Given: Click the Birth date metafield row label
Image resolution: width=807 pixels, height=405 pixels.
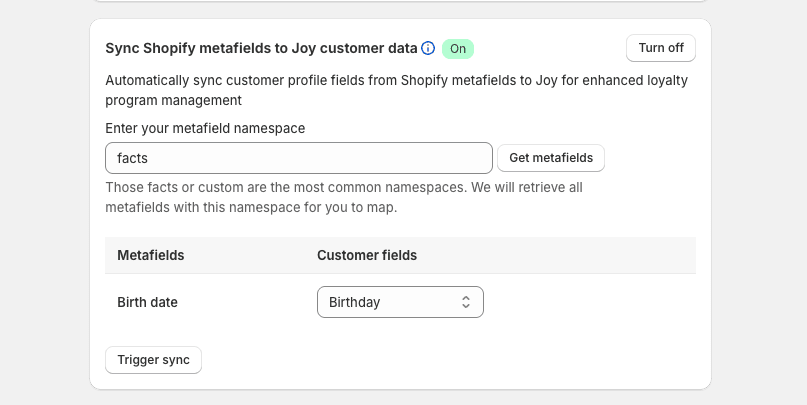Looking at the screenshot, I should [147, 302].
